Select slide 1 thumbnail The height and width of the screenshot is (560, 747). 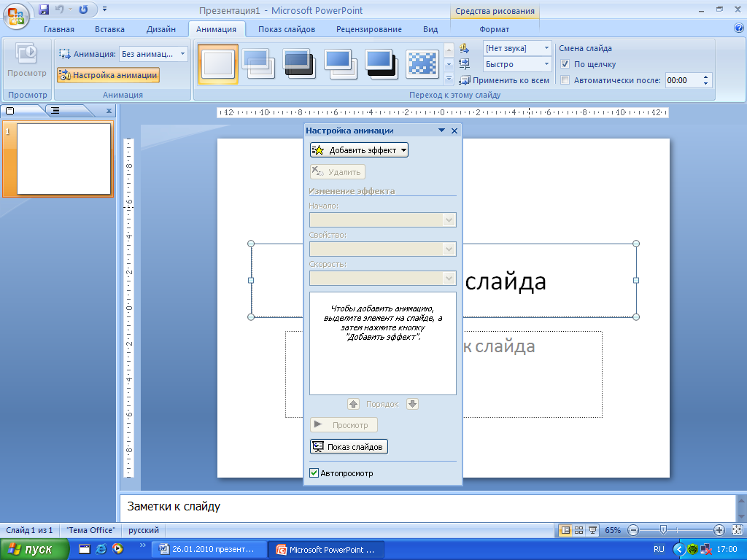(64, 158)
